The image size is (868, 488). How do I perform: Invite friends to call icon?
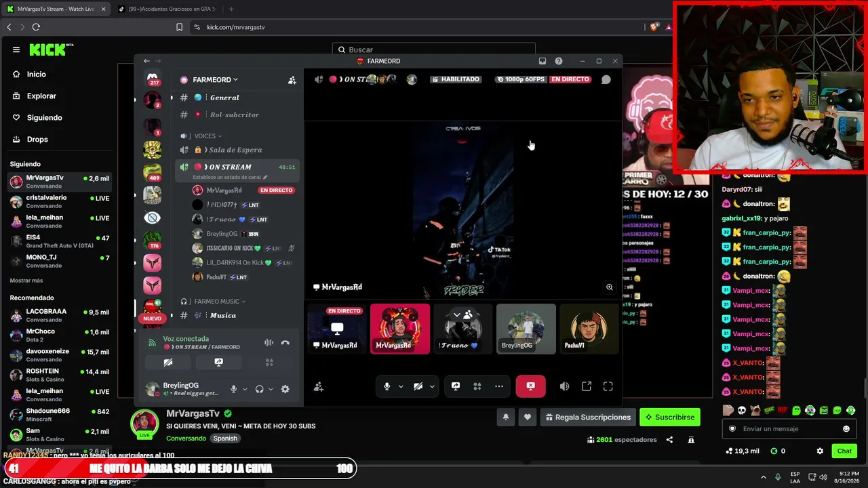[x=319, y=386]
